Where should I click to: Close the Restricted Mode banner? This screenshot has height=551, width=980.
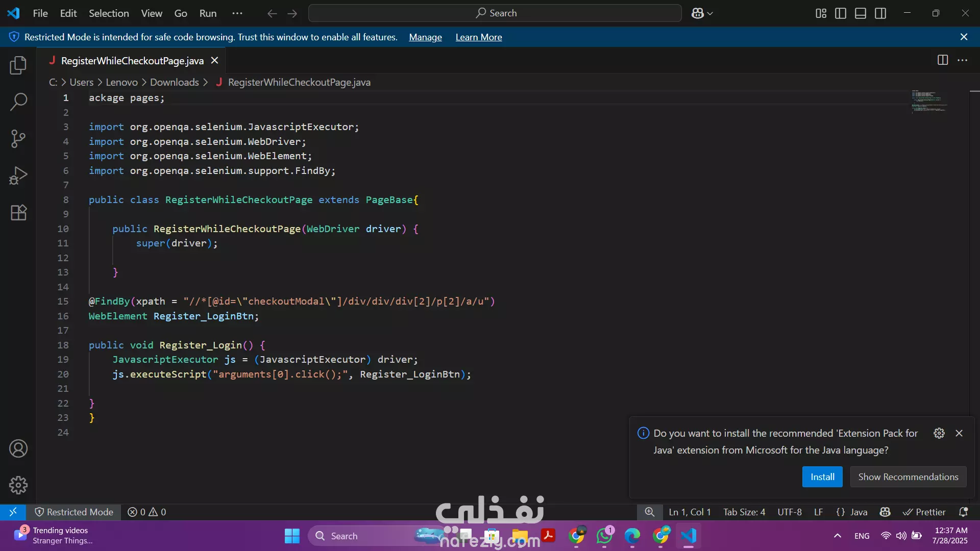pos(964,37)
